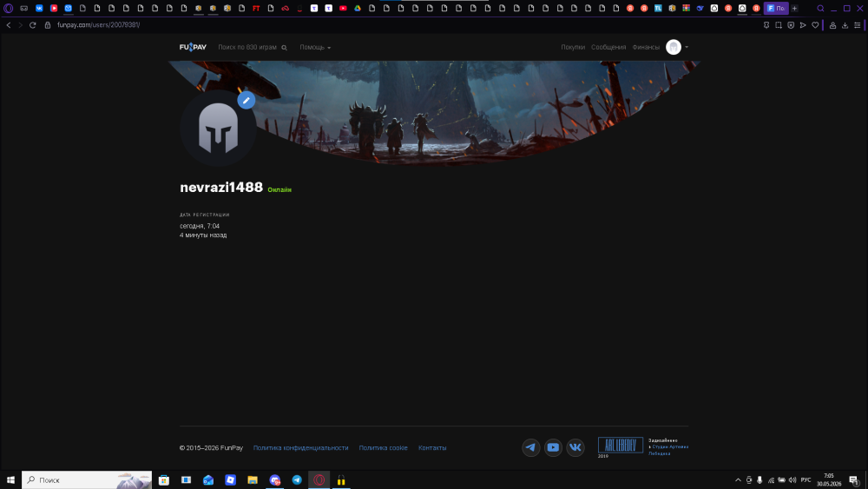Screen dimensions: 868x489
Task: Open FunPay YouTube via footer icon
Action: coord(553,447)
